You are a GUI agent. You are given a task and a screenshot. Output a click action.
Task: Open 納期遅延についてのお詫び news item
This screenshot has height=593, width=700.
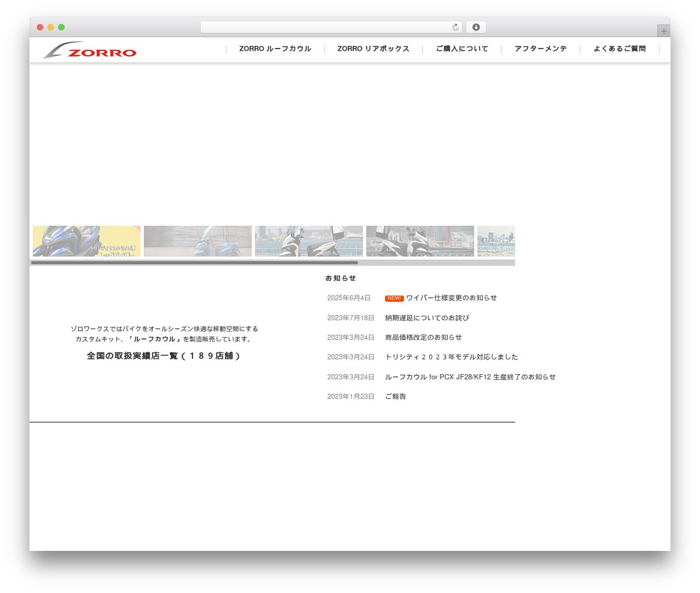427,318
